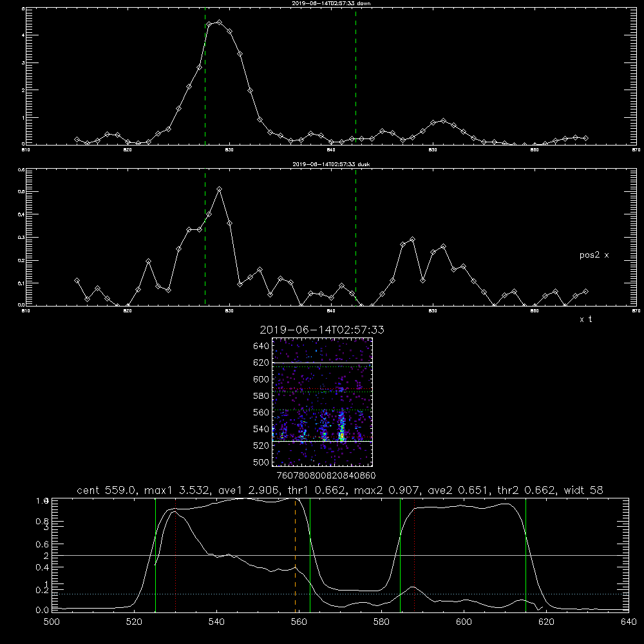Click the left green dashed line in dawn plot
This screenshot has width=644, height=644.
point(205,76)
